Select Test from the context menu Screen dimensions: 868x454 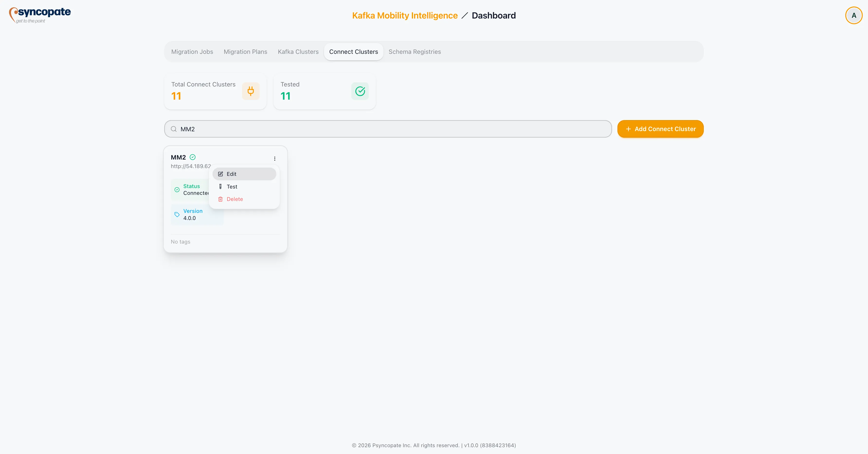[232, 187]
